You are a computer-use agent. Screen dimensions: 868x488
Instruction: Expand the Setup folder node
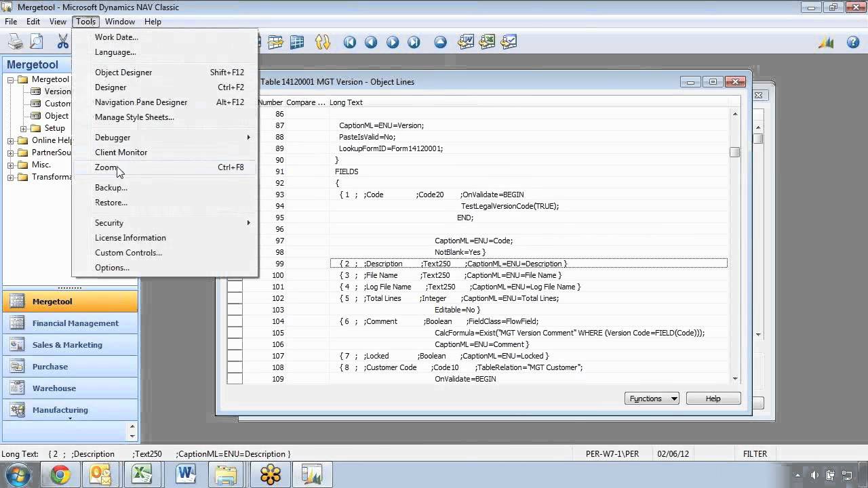pyautogui.click(x=23, y=129)
